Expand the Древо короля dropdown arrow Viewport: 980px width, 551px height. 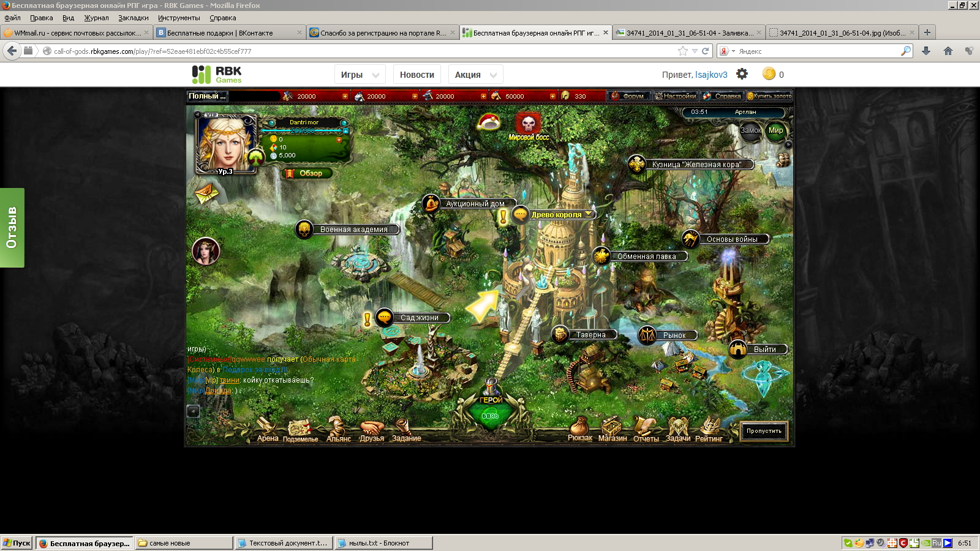[x=589, y=214]
